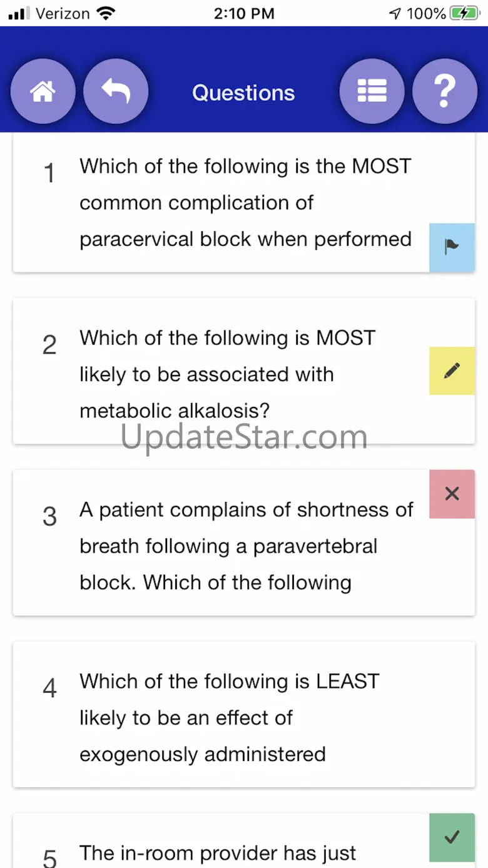Image resolution: width=488 pixels, height=868 pixels.
Task: Tap the Home icon button
Action: coord(43,91)
